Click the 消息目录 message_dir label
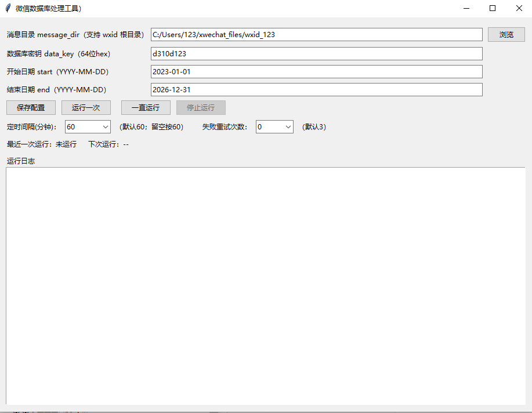The height and width of the screenshot is (413, 532). coord(75,35)
